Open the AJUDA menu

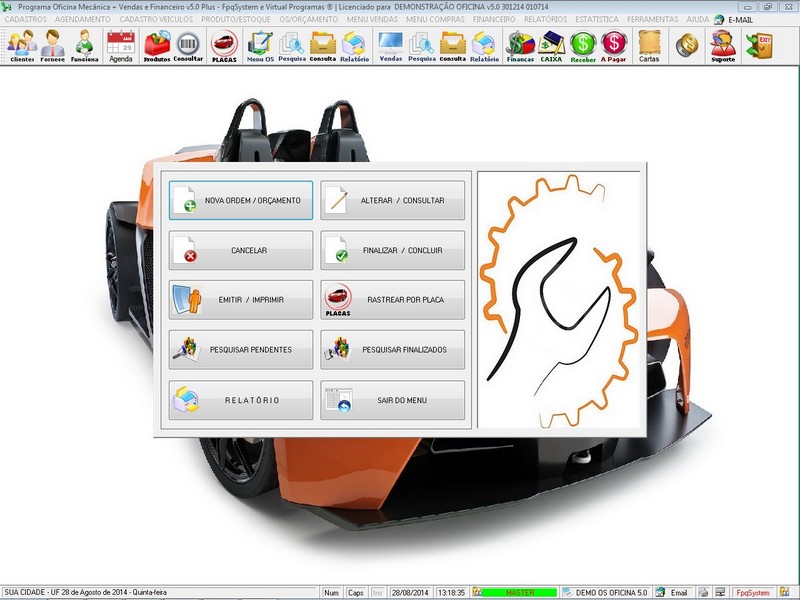697,19
